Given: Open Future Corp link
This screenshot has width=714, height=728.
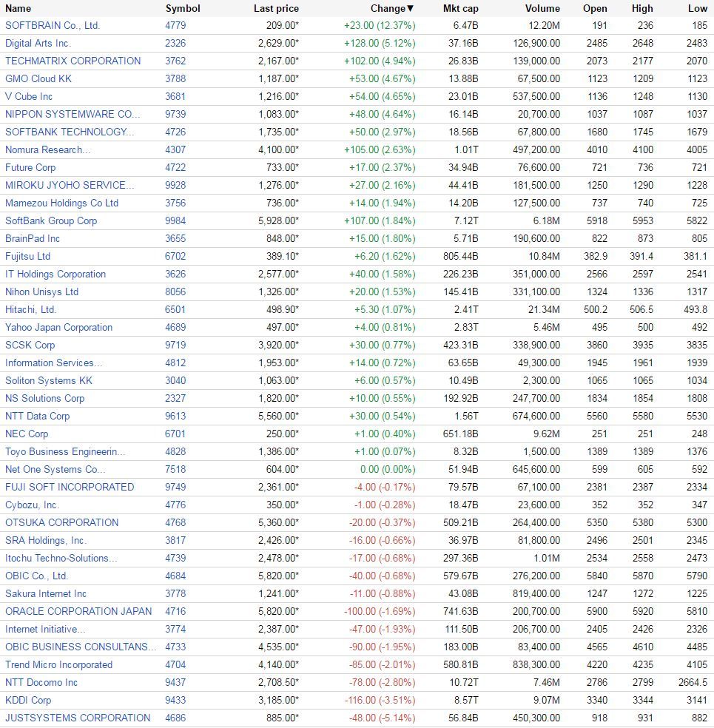Looking at the screenshot, I should point(30,168).
